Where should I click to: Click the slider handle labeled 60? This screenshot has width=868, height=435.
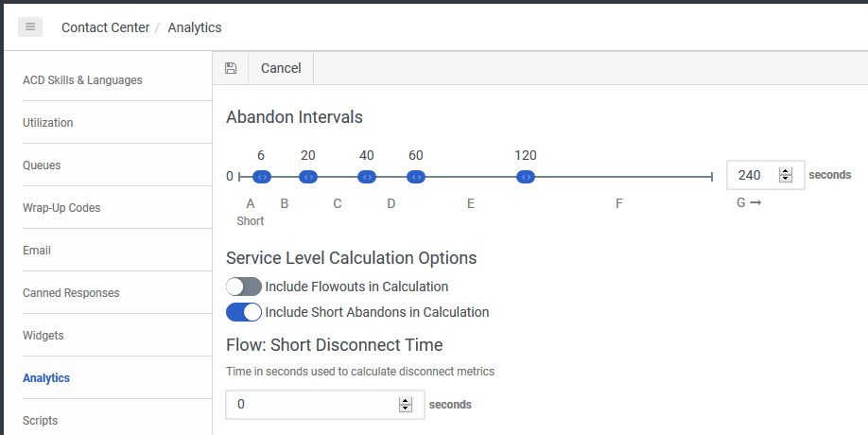pyautogui.click(x=416, y=177)
